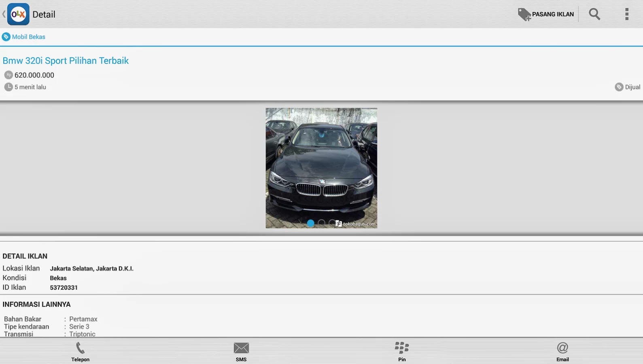Contact seller via BlackBerry Pin
This screenshot has height=364, width=643.
(402, 351)
